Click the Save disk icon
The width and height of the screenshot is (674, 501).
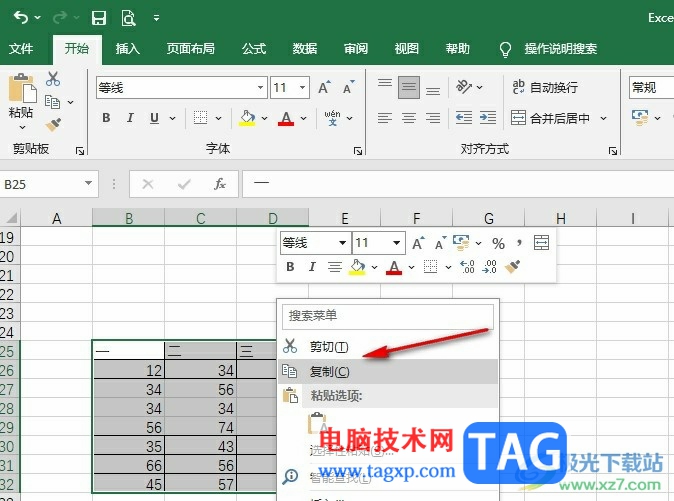pyautogui.click(x=99, y=18)
